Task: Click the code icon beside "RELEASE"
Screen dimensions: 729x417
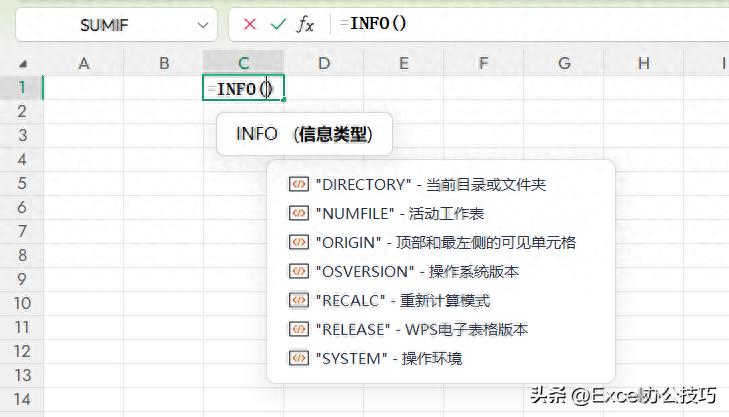Action: [298, 329]
